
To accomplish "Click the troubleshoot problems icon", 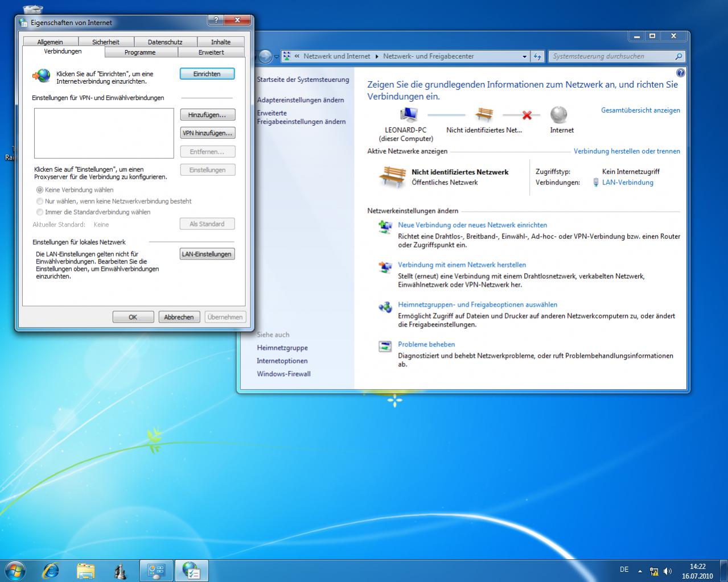I will click(385, 346).
